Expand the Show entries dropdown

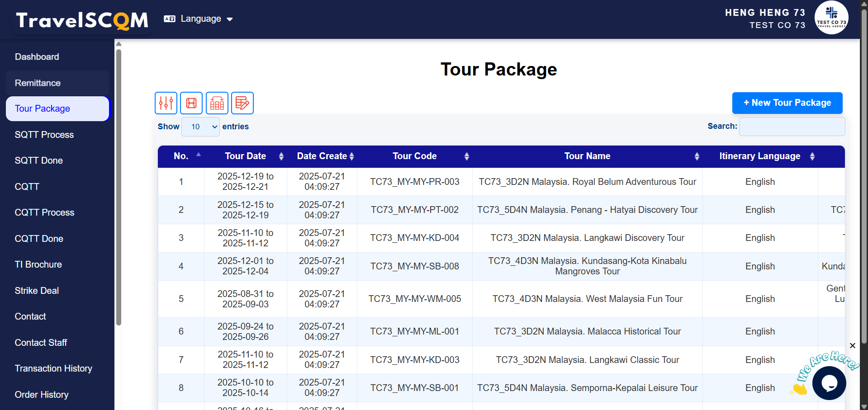coord(200,127)
